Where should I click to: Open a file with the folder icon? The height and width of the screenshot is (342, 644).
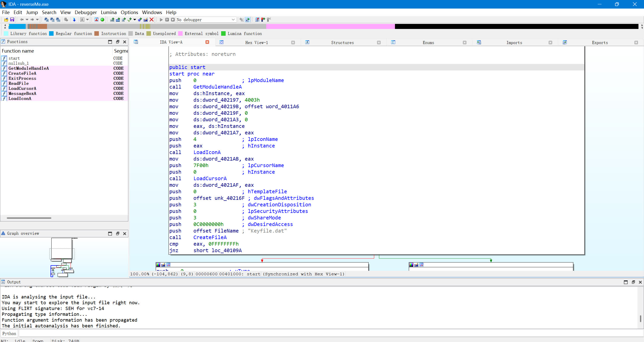pyautogui.click(x=6, y=20)
